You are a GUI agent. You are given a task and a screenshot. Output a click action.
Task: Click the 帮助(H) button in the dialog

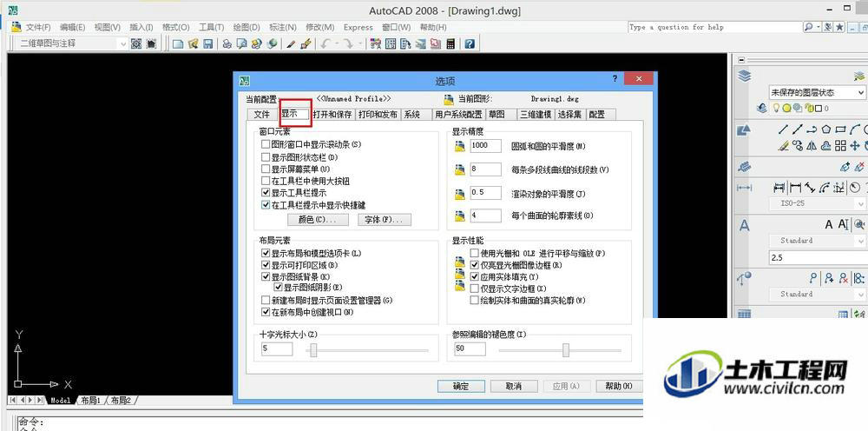(619, 386)
